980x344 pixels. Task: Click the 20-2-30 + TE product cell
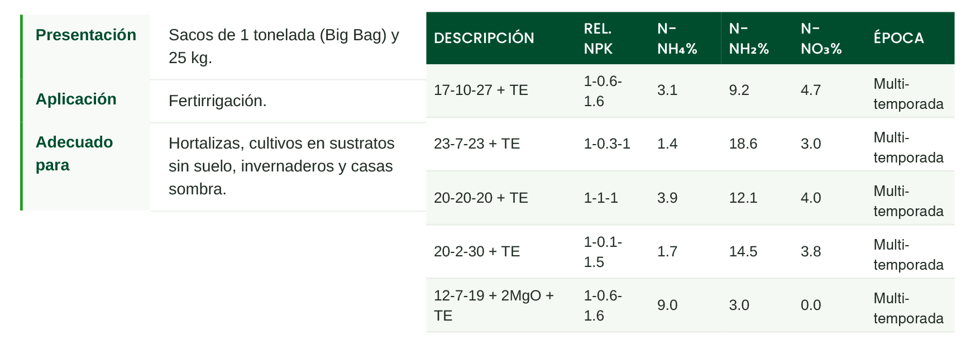[477, 251]
